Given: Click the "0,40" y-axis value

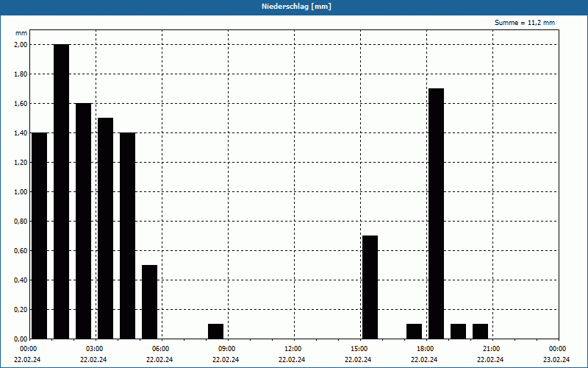Looking at the screenshot, I should point(21,280).
